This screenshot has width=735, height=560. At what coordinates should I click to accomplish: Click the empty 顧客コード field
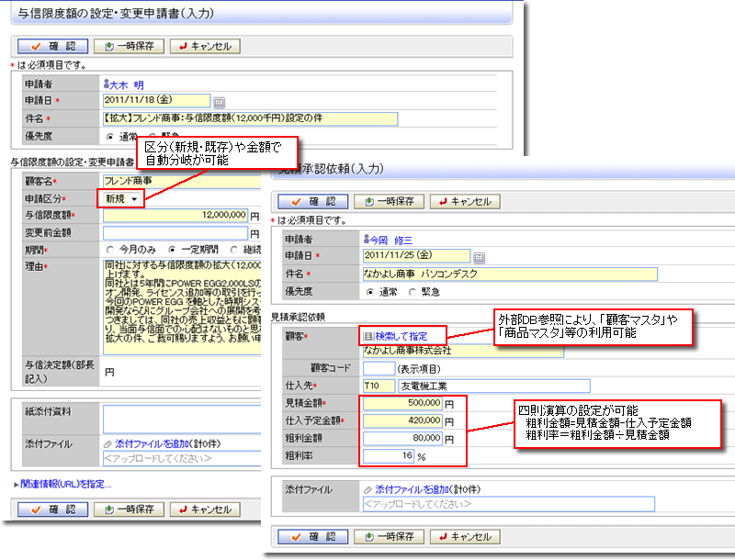[379, 368]
